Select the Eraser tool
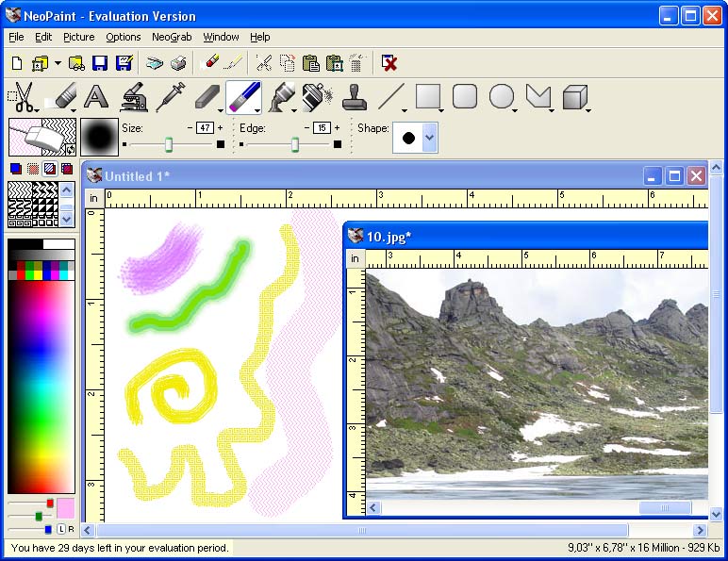This screenshot has width=728, height=561. (x=62, y=96)
